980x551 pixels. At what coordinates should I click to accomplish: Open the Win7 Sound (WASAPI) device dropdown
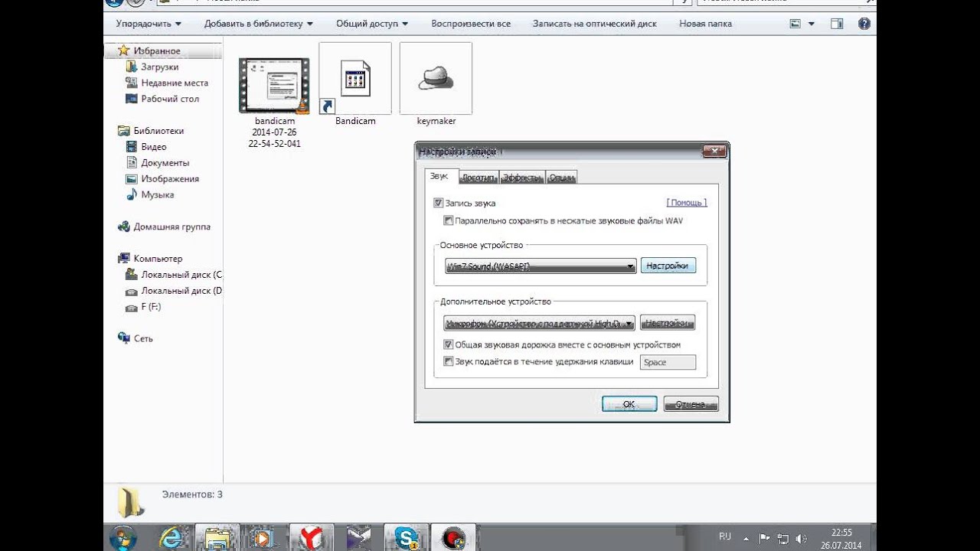click(x=541, y=266)
